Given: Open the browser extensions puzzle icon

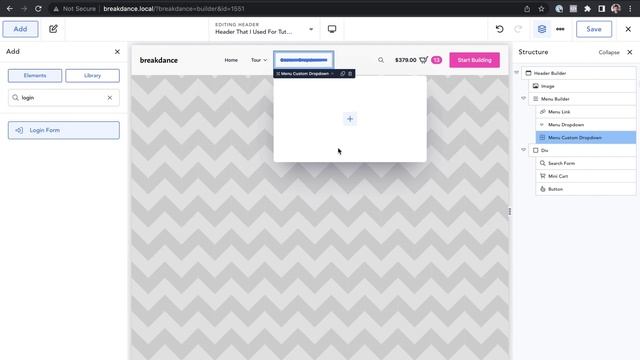Looking at the screenshot, I should (587, 9).
